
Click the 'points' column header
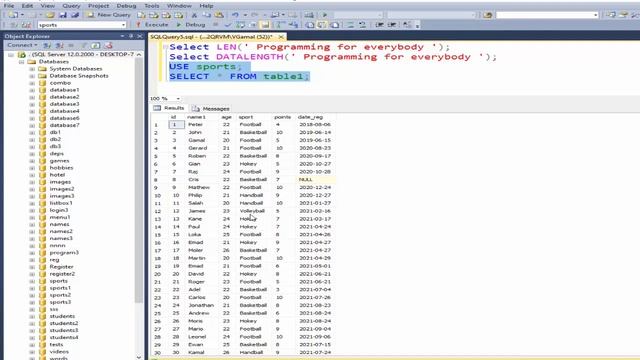tap(282, 117)
